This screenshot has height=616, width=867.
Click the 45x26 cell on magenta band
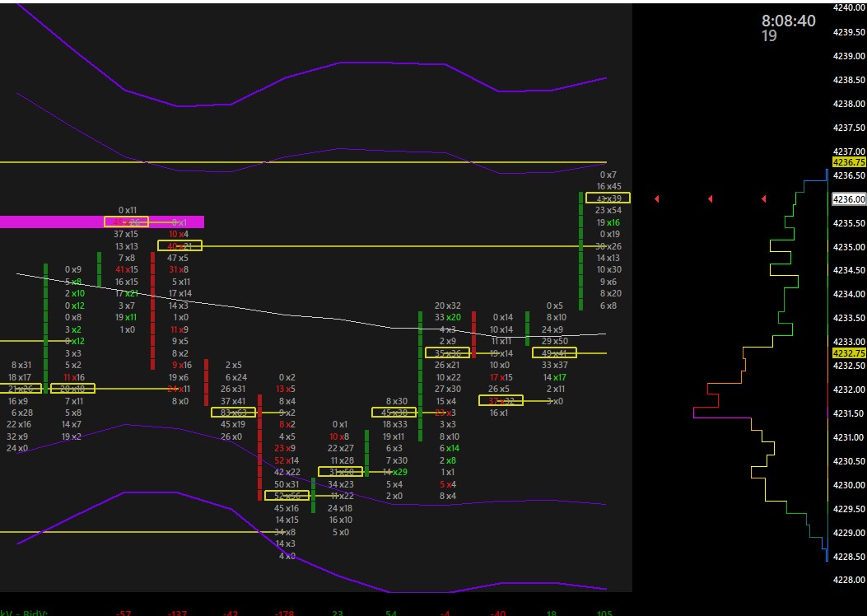pyautogui.click(x=127, y=222)
